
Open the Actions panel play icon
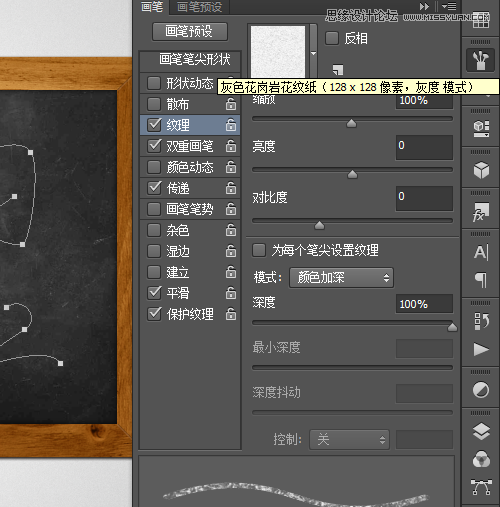pos(481,349)
